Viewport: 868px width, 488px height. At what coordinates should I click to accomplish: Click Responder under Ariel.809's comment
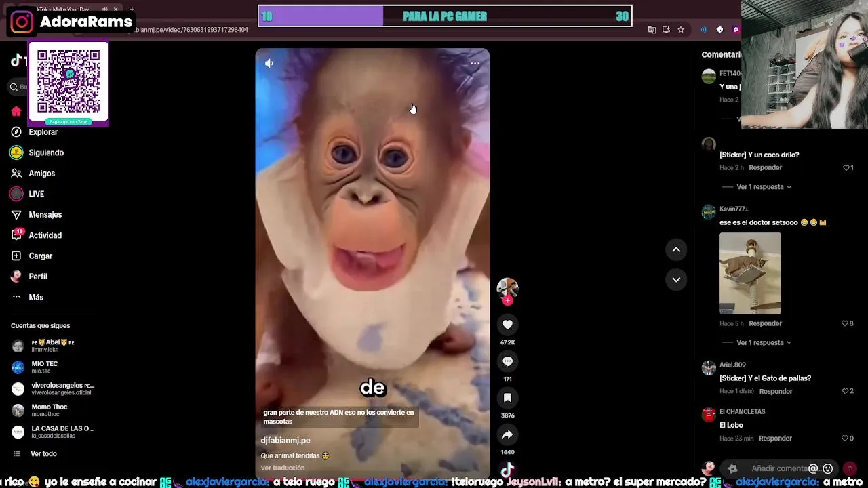tap(776, 391)
